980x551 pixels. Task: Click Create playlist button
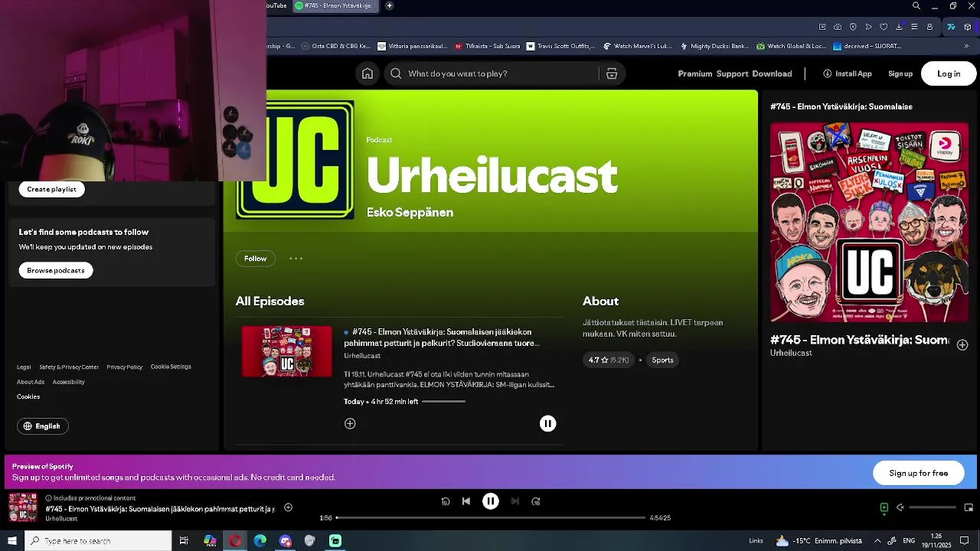tap(52, 189)
